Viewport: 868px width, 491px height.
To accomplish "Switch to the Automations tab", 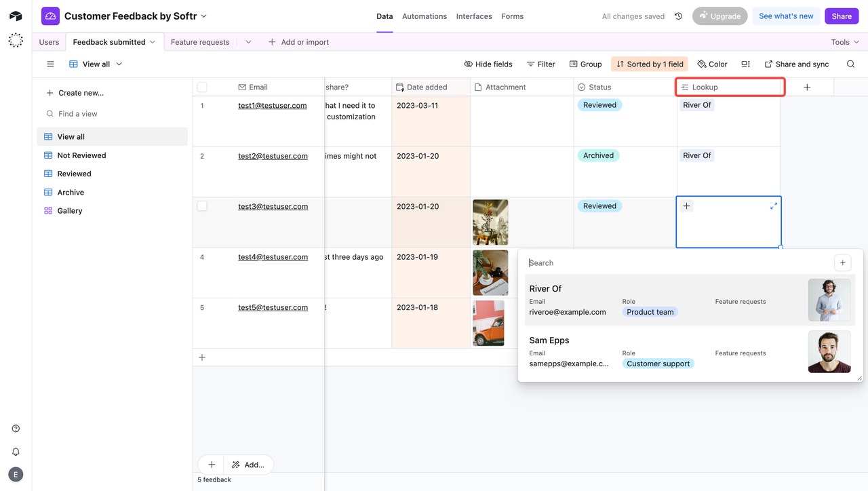I will click(424, 16).
